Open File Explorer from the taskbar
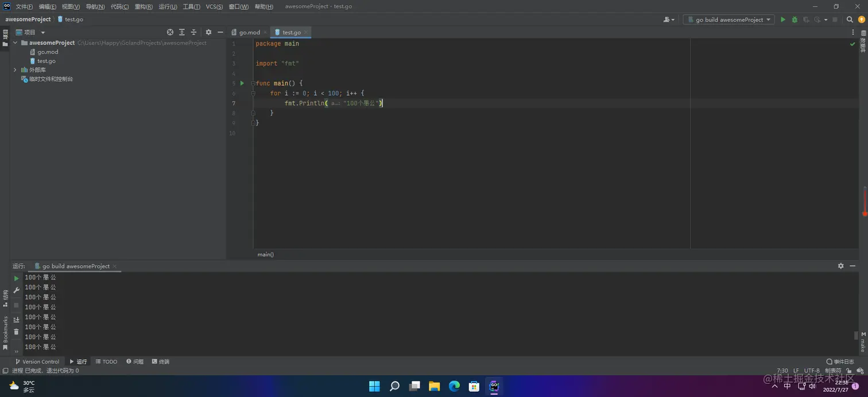The width and height of the screenshot is (868, 397). [x=434, y=386]
